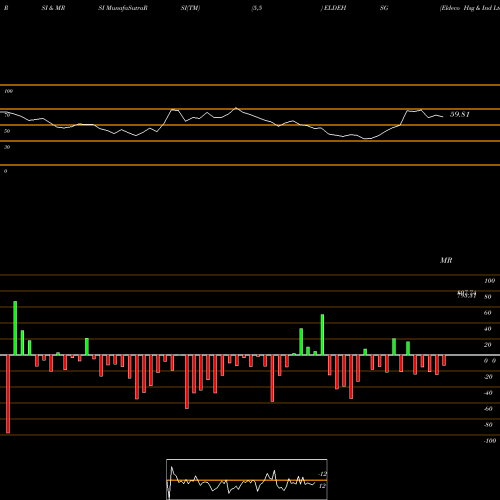This screenshot has width=500, height=500.
Task: Click the MR axis label -40
Action: tap(488, 393)
